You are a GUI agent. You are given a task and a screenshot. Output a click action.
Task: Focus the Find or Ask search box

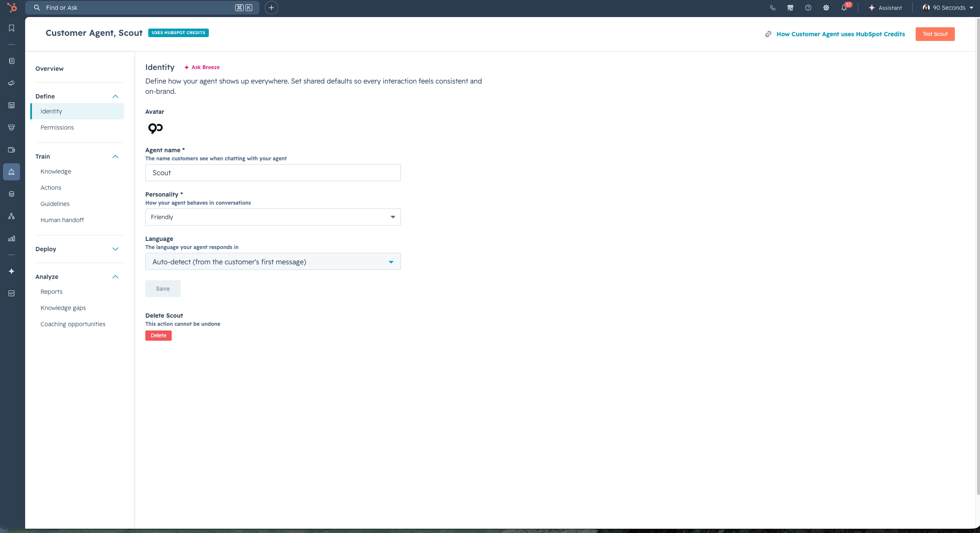coord(142,8)
